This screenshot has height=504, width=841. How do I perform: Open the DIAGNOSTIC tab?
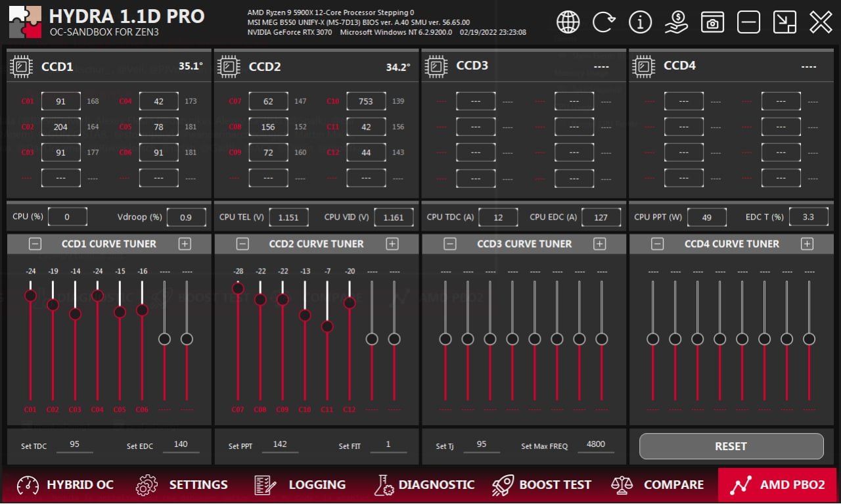tap(423, 485)
